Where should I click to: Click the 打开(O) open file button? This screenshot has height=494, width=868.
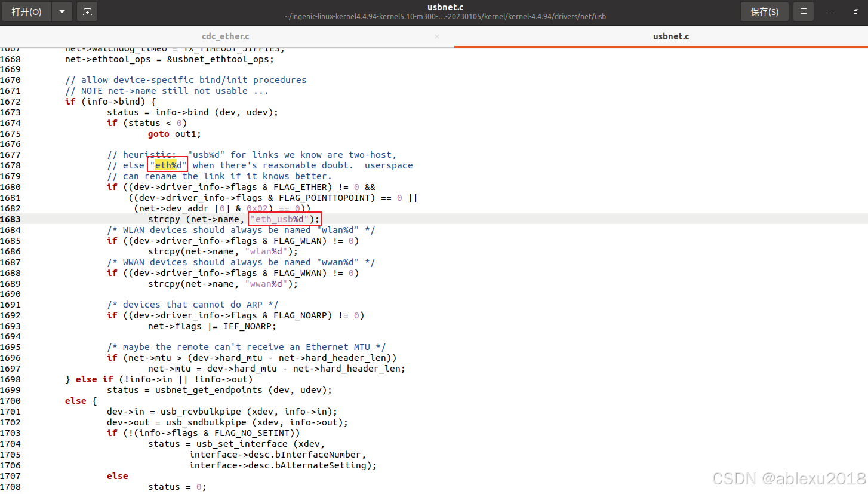[x=27, y=11]
